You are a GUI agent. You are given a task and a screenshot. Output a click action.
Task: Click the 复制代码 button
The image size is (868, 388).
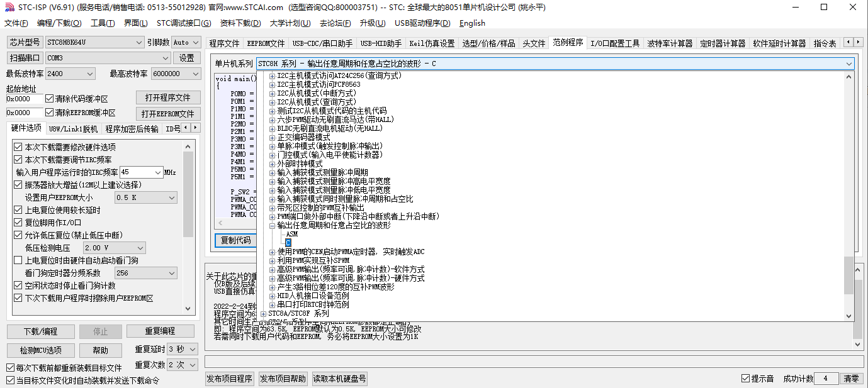235,240
